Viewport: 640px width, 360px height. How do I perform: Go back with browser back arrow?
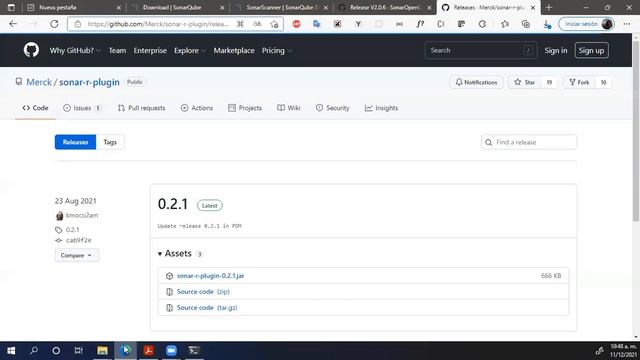coord(13,24)
